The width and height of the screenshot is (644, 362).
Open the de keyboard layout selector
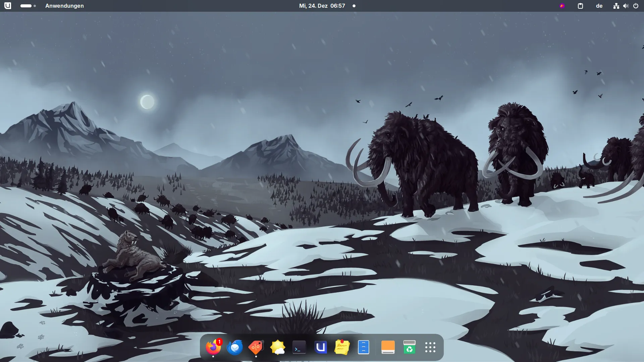pos(599,6)
